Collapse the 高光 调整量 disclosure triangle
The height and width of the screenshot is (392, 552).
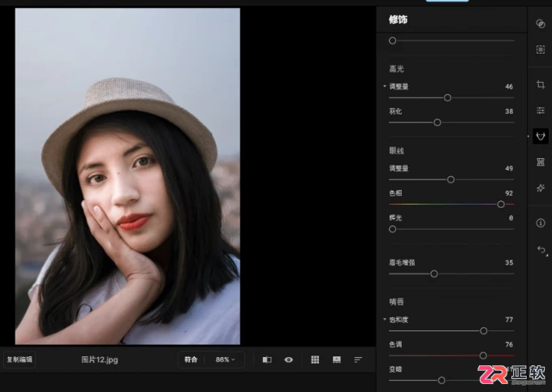385,86
